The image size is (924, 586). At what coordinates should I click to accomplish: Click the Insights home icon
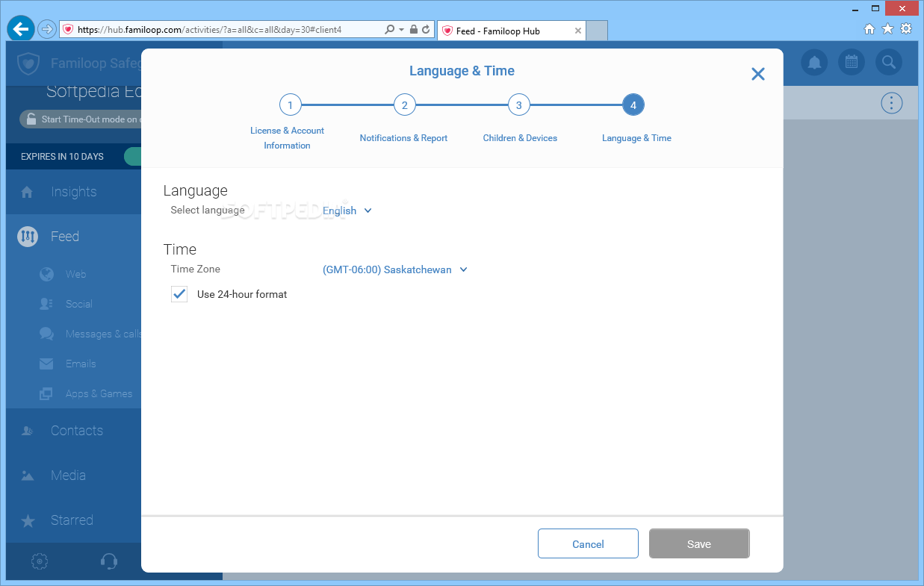point(27,192)
